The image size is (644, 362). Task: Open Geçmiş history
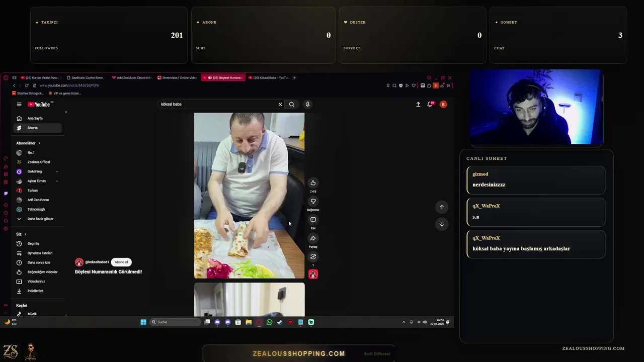(38, 244)
